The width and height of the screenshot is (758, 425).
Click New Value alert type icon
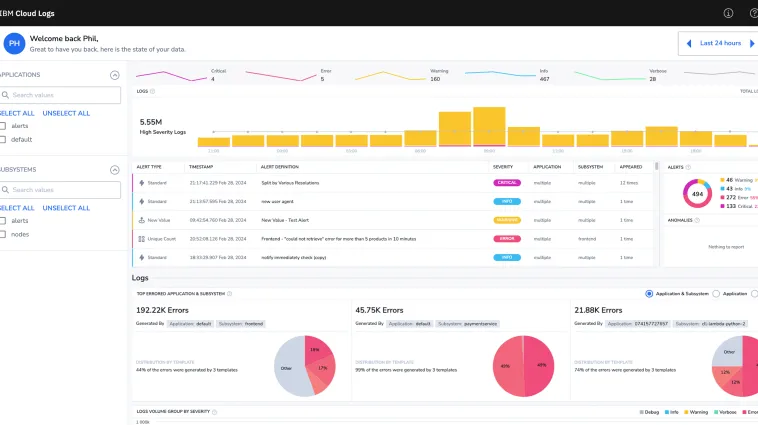142,220
